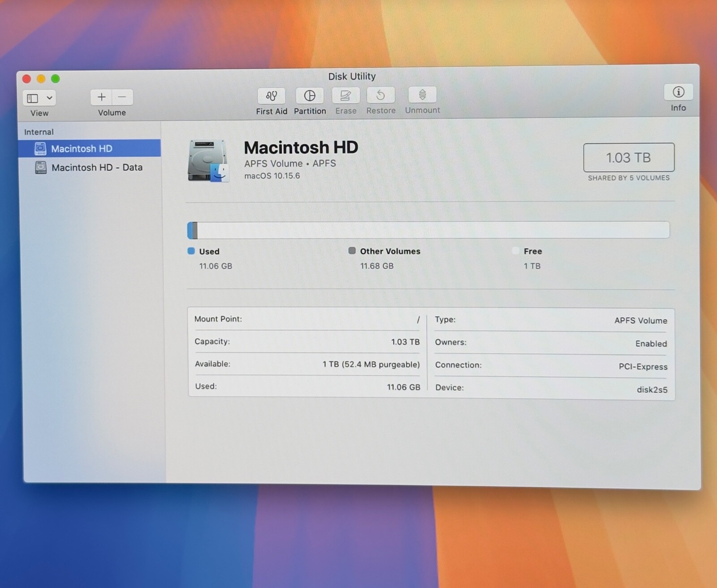Screen dimensions: 717x588
Task: Click the blue Used color swatch
Action: coord(191,251)
